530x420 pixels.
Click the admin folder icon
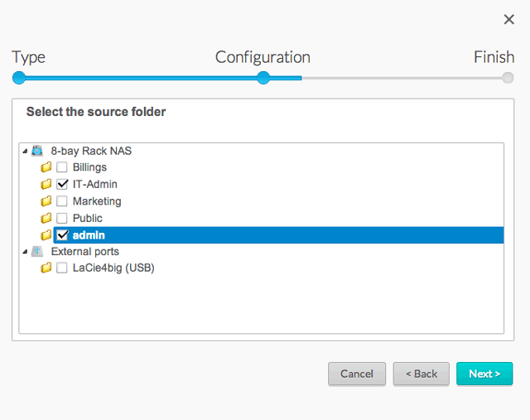tap(46, 235)
